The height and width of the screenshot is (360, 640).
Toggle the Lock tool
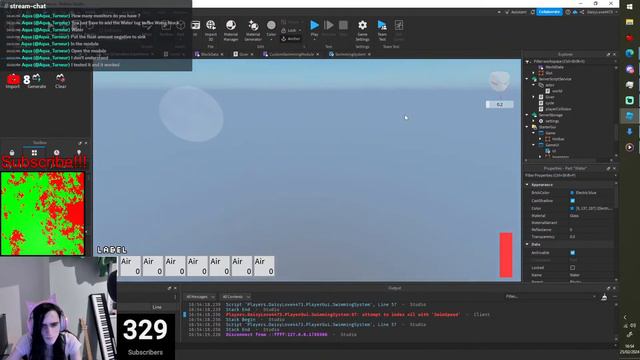coord(291,31)
